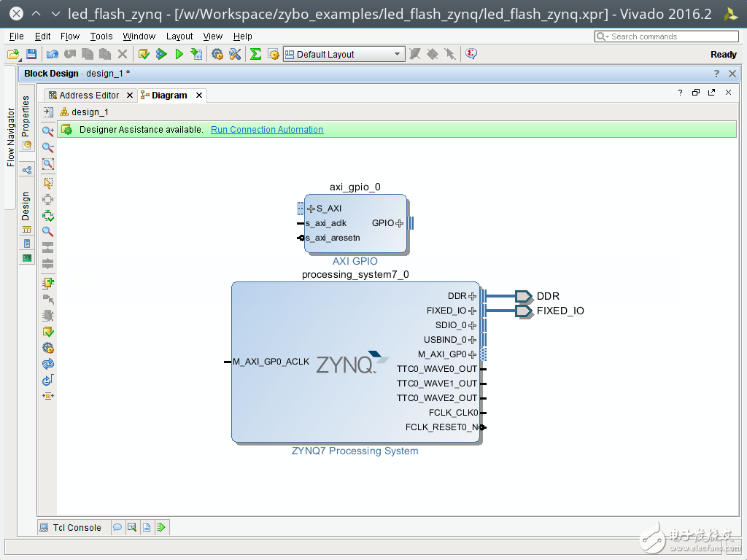The height and width of the screenshot is (560, 747).
Task: Click the Add IP icon in diagram sidebar
Action: tap(48, 283)
